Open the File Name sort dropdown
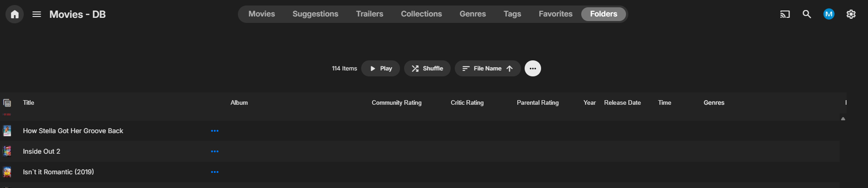868x188 pixels. (x=487, y=69)
